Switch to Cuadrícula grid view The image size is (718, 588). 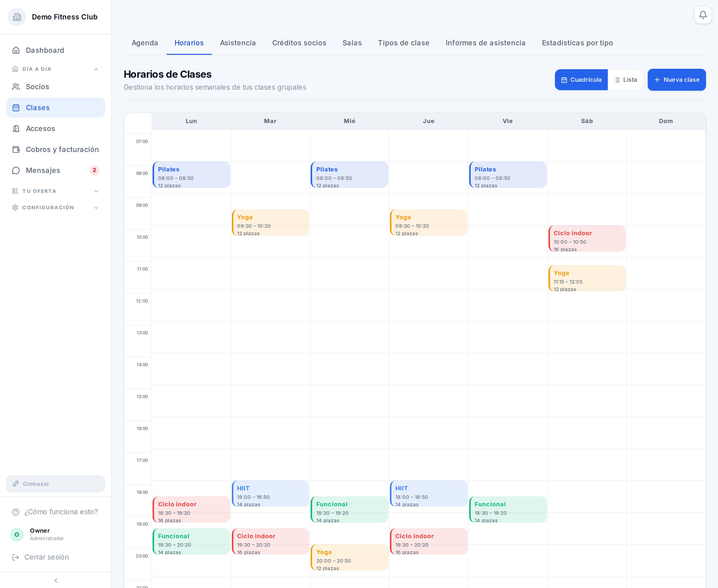click(581, 79)
